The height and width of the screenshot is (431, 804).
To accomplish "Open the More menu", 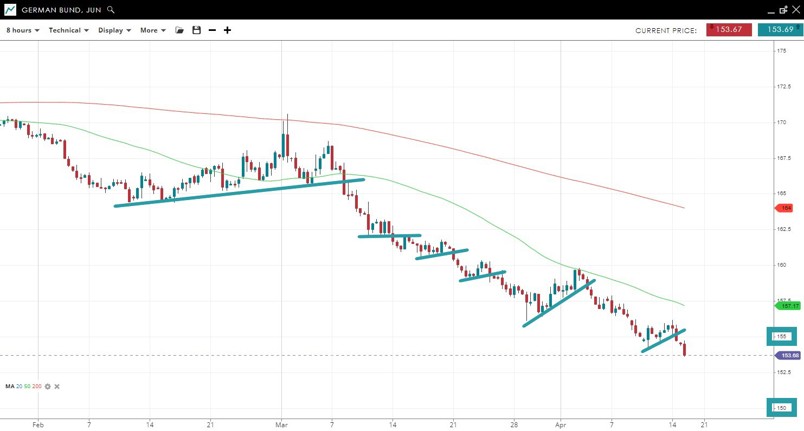I will 152,30.
